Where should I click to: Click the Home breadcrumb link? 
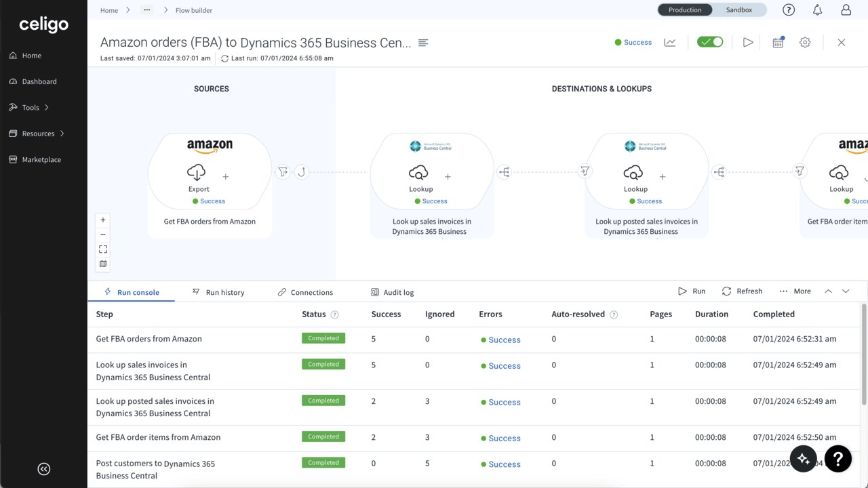coord(108,10)
